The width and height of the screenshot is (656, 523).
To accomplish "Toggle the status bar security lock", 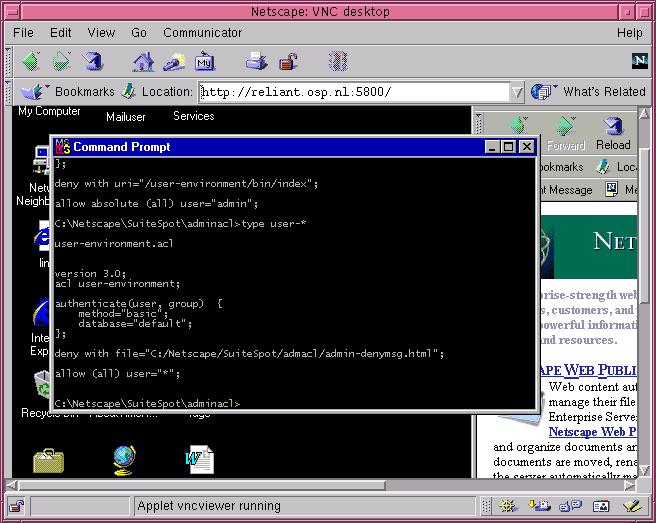I will click(16, 505).
